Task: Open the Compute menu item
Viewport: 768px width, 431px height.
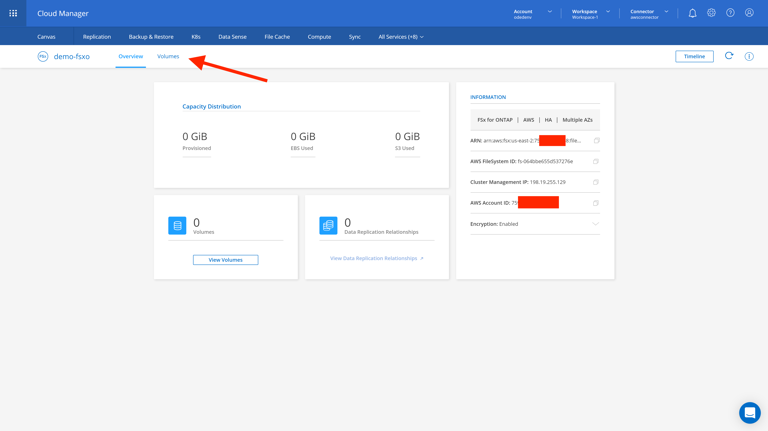Action: [x=319, y=37]
